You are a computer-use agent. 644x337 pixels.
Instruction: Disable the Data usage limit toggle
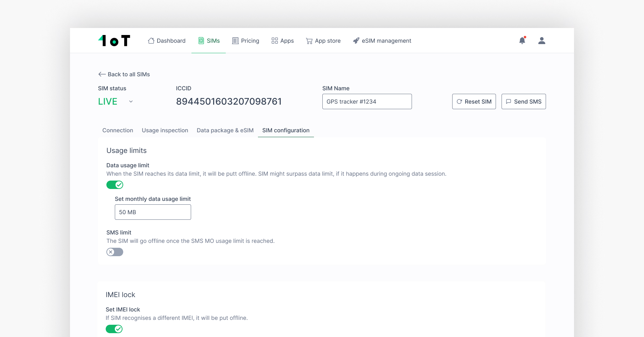coord(114,184)
